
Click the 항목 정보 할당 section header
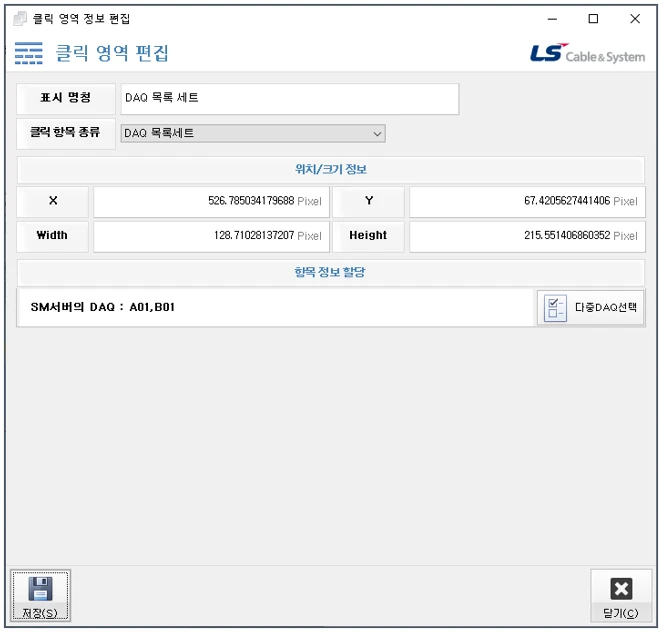point(331,272)
